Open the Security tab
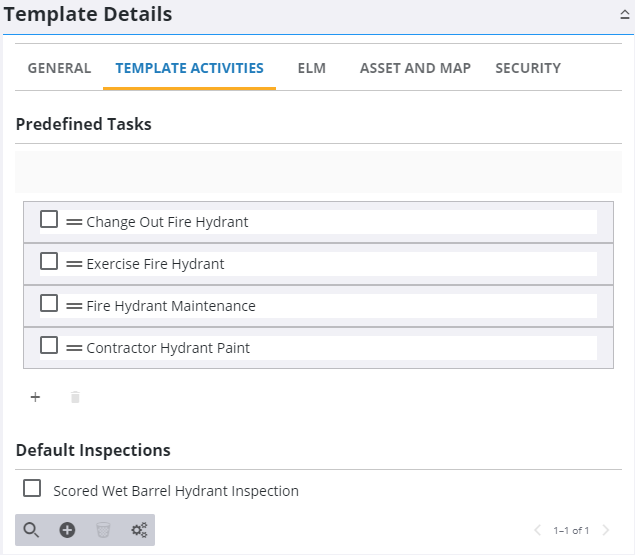 (528, 68)
